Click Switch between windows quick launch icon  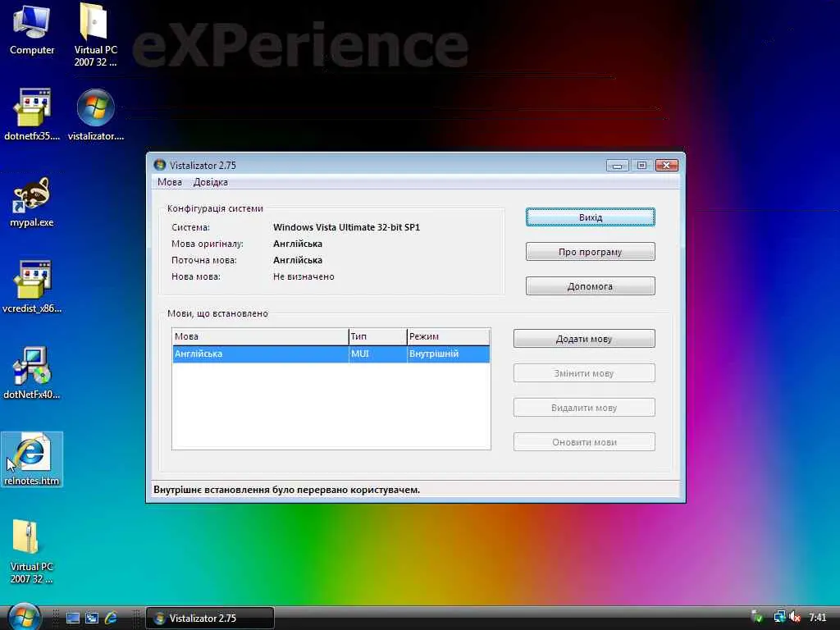click(92, 619)
